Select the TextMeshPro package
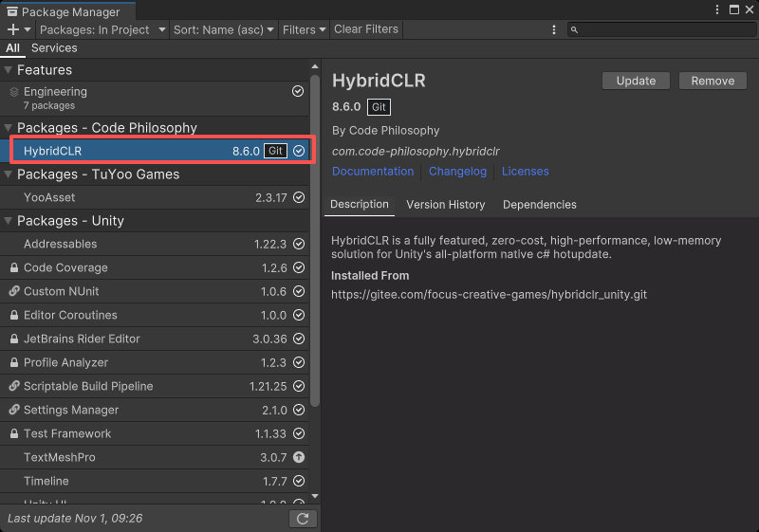This screenshot has width=759, height=532. [x=155, y=457]
